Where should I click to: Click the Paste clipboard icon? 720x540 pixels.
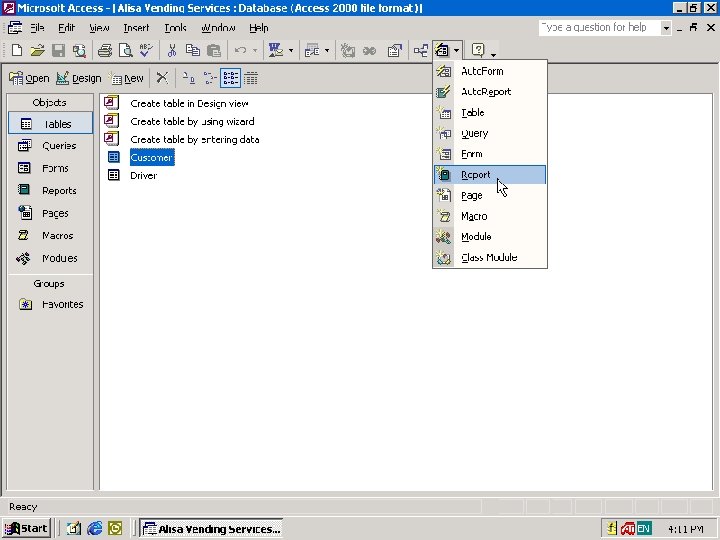[214, 50]
